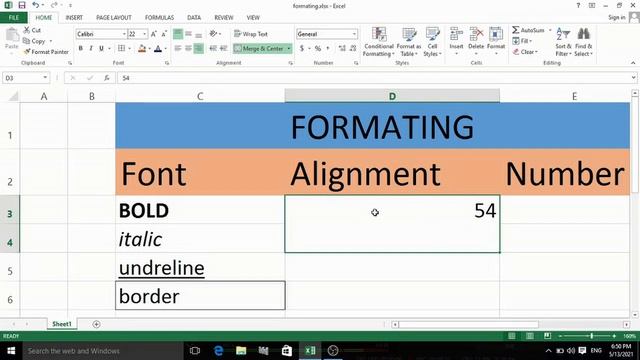Expand Font Color dropdown arrow
The image size is (640, 360).
point(165,49)
